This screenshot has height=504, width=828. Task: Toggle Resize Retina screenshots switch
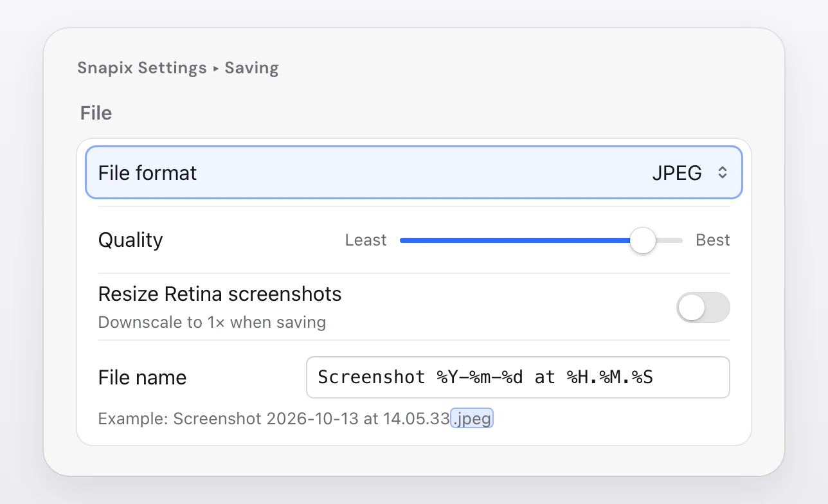(703, 307)
